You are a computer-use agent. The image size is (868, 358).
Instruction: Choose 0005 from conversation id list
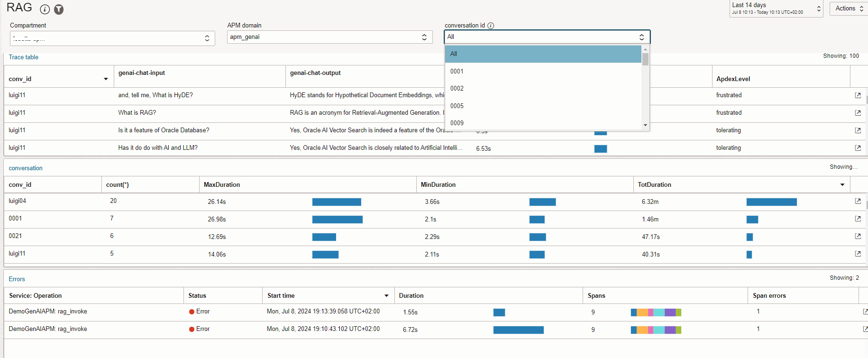(457, 106)
